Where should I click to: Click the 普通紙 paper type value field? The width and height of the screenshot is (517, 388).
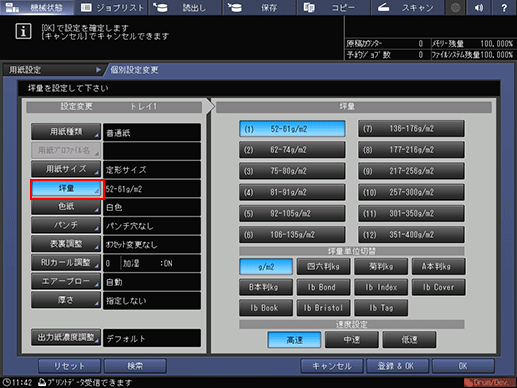tap(152, 133)
